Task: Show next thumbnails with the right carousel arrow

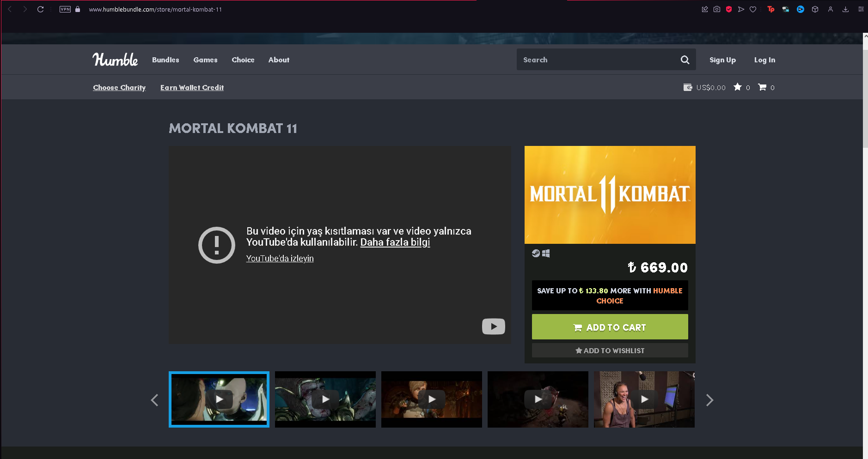Action: tap(709, 400)
